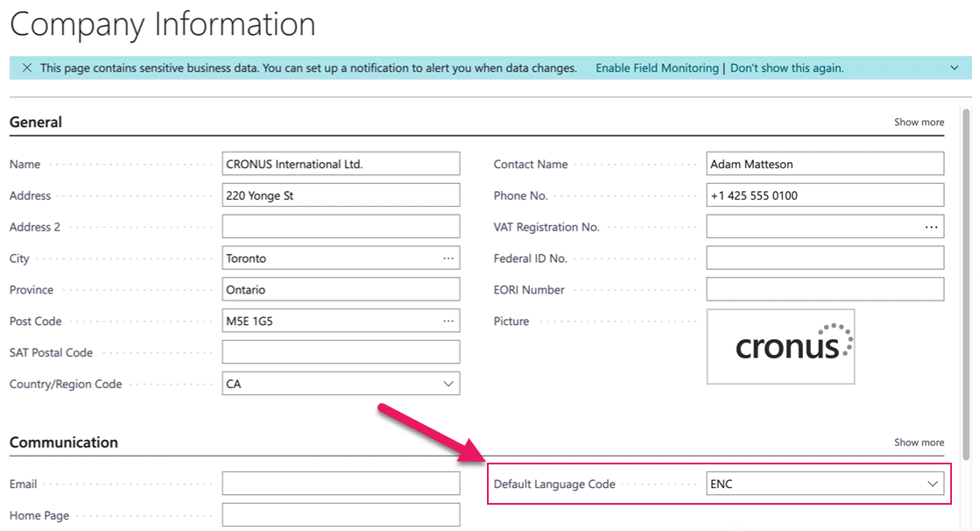This screenshot has height=531, width=980.
Task: Edit the Name field
Action: click(341, 163)
